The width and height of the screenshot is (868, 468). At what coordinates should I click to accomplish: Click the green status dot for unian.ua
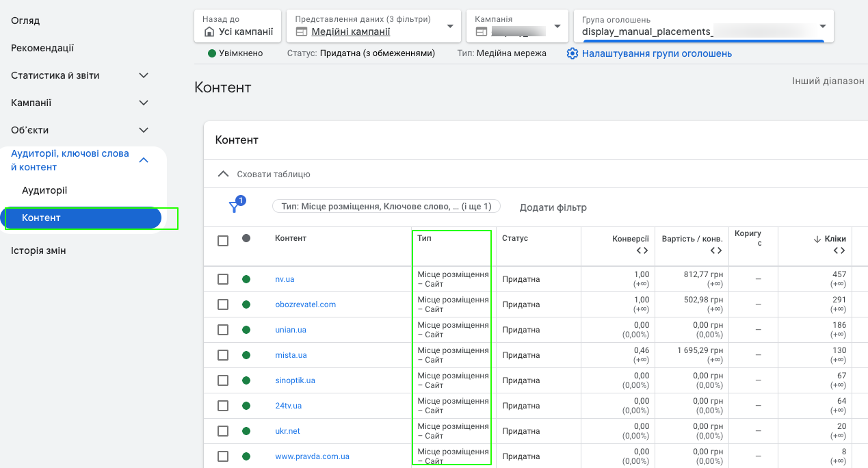coord(246,330)
